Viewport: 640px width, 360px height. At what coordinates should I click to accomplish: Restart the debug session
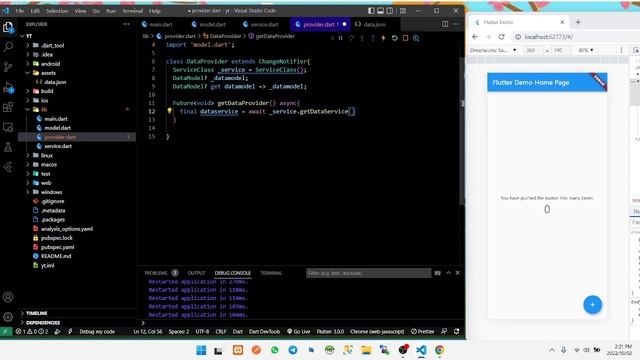[394, 38]
